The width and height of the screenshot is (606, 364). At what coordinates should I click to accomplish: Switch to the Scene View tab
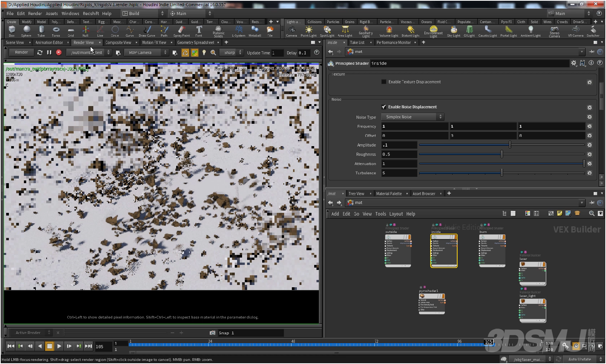click(x=15, y=42)
